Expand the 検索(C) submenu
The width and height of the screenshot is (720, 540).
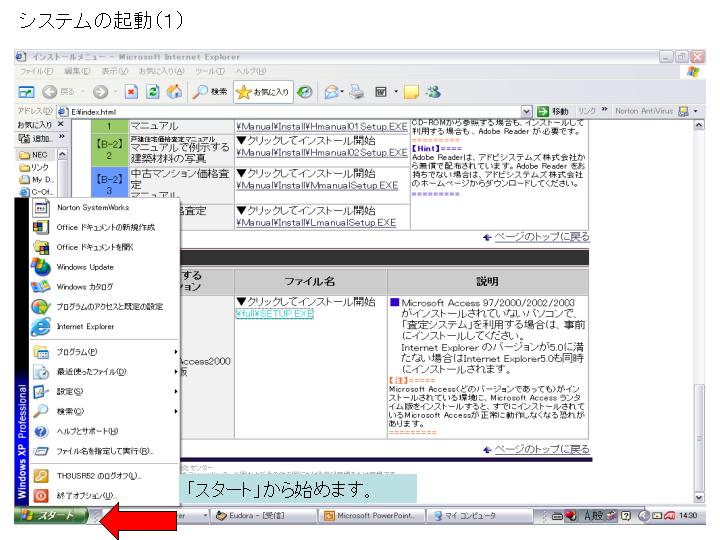[x=104, y=411]
